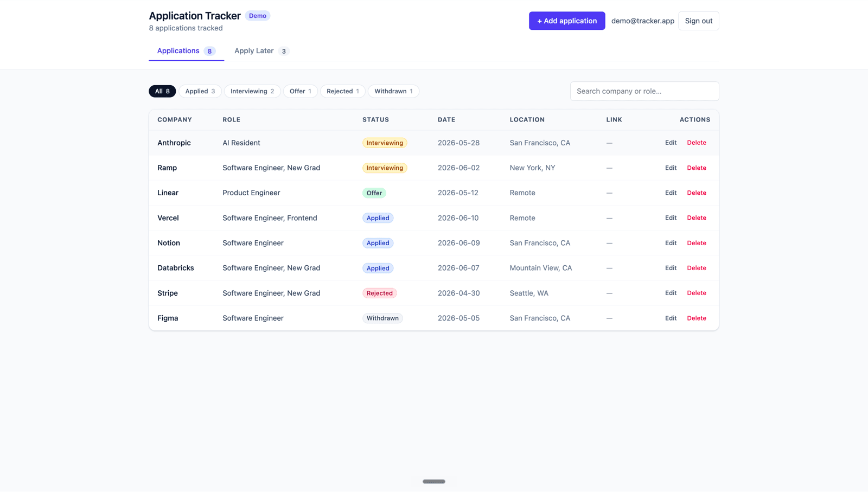Delete the Databricks application
The height and width of the screenshot is (492, 868).
(x=697, y=268)
